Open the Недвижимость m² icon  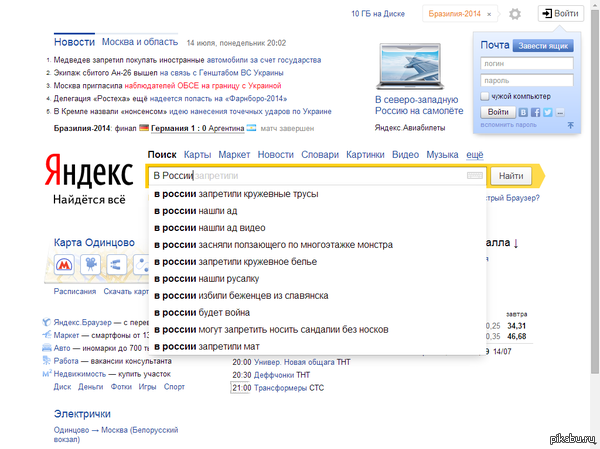click(47, 374)
